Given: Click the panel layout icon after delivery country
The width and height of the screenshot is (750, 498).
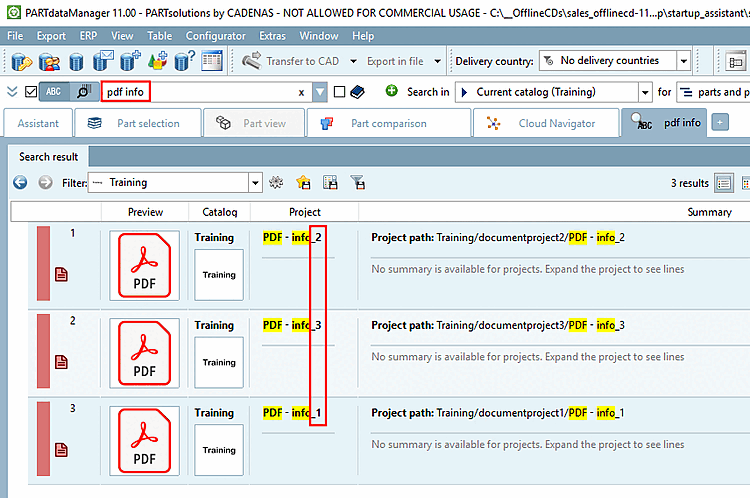Looking at the screenshot, I should tap(736, 61).
